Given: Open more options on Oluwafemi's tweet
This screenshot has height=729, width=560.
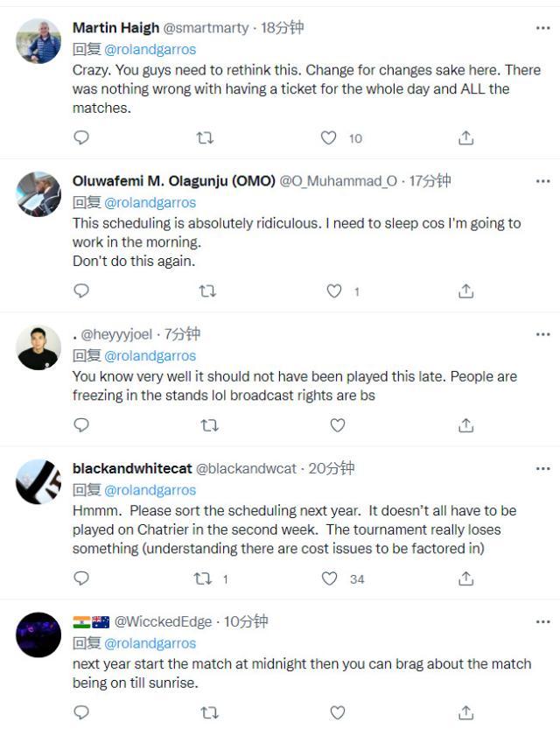Looking at the screenshot, I should point(542,181).
